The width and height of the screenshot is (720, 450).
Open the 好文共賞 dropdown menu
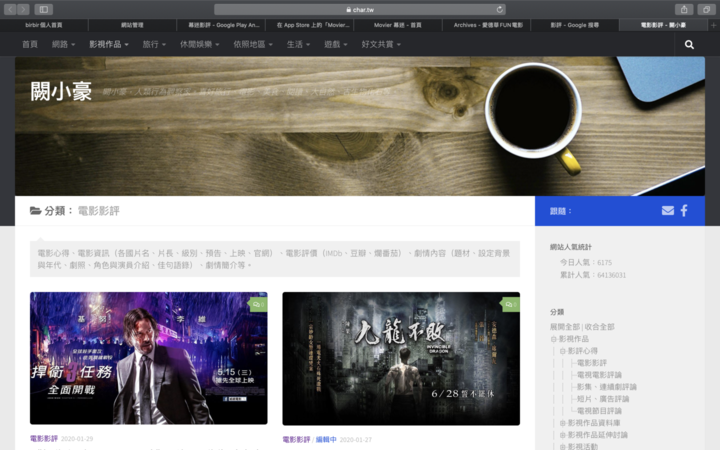tap(381, 45)
